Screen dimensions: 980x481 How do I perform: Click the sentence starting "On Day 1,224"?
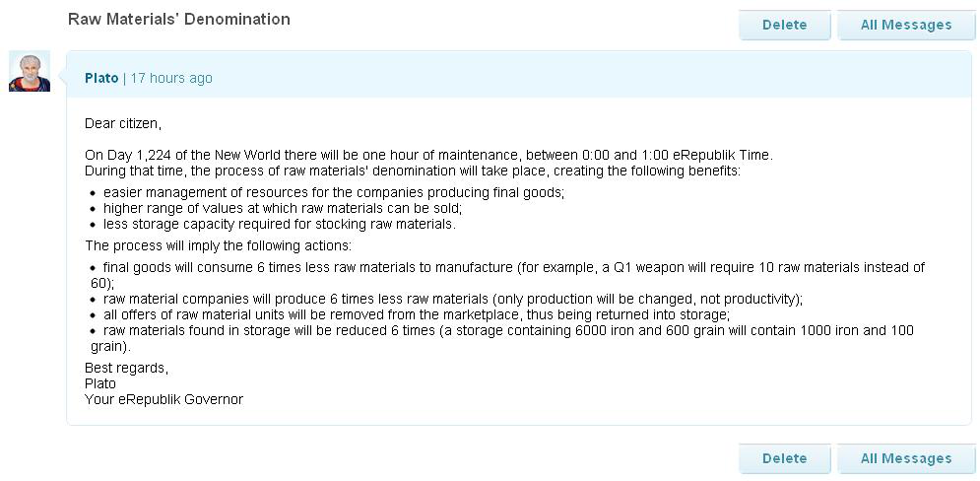tap(428, 155)
